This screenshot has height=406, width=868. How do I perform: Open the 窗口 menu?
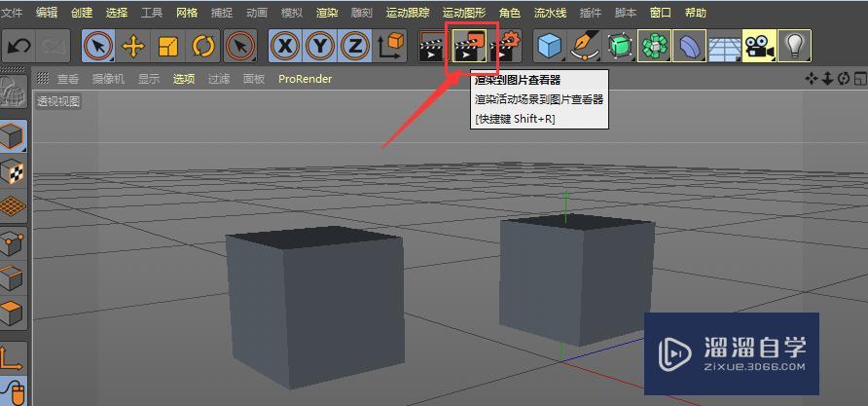pos(661,13)
